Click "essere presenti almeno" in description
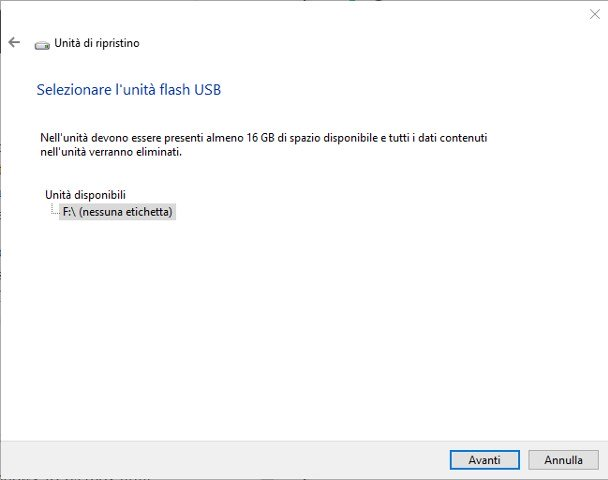Screen dimensions: 608x480 (186, 137)
